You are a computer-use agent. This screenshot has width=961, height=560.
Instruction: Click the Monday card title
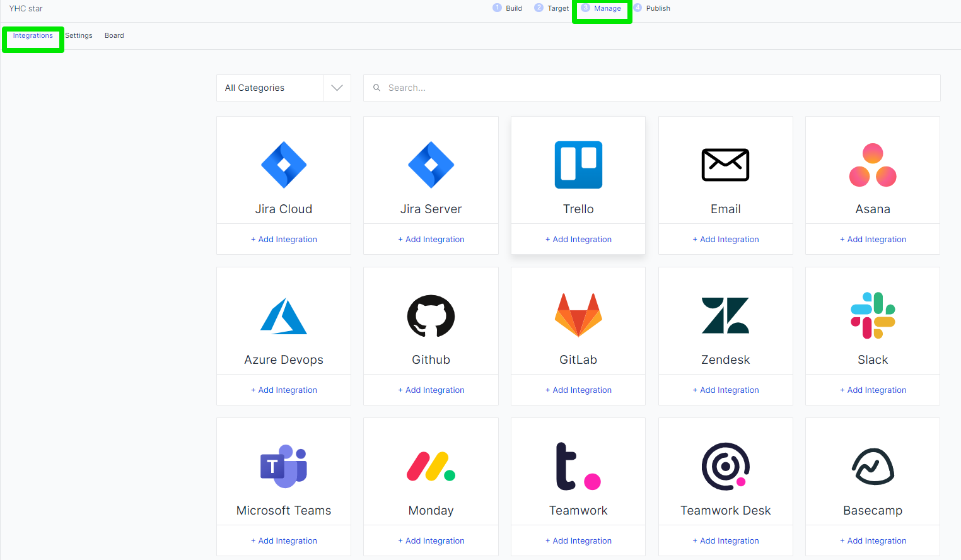[431, 511]
